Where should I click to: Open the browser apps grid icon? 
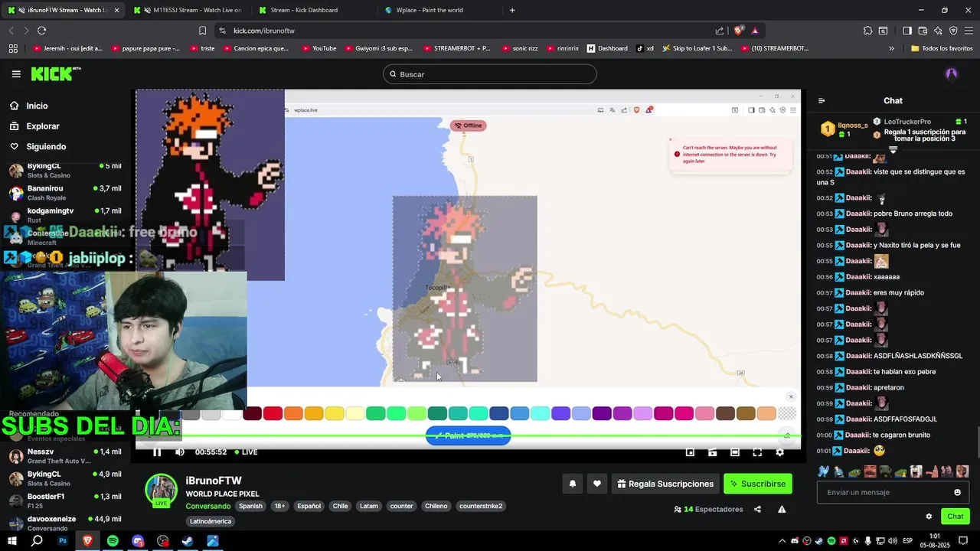point(13,48)
